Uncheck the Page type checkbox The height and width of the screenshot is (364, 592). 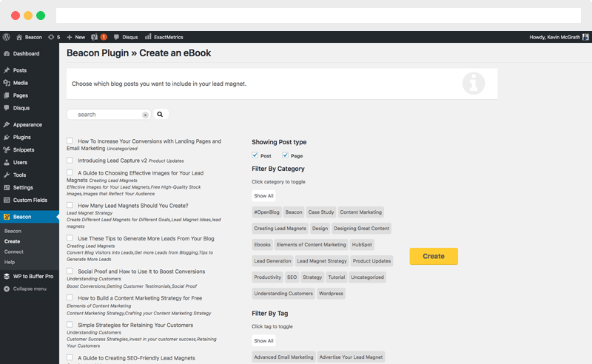[286, 155]
